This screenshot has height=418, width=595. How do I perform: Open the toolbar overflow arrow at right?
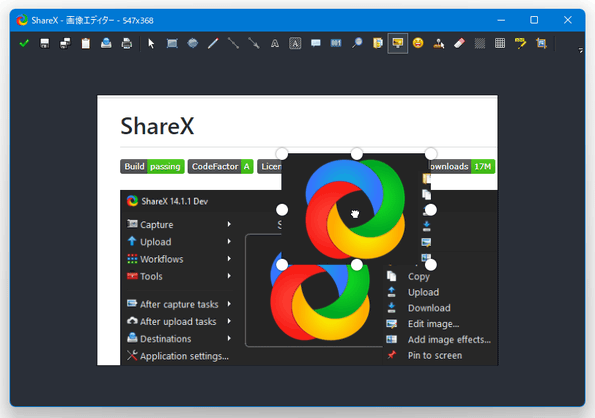pyautogui.click(x=581, y=50)
